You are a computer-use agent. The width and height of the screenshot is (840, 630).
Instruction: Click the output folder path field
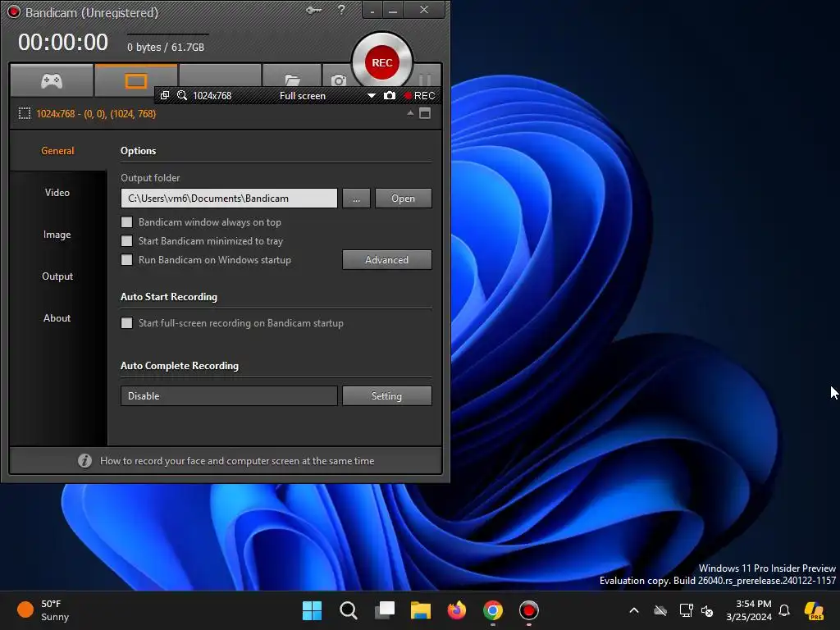click(x=229, y=199)
